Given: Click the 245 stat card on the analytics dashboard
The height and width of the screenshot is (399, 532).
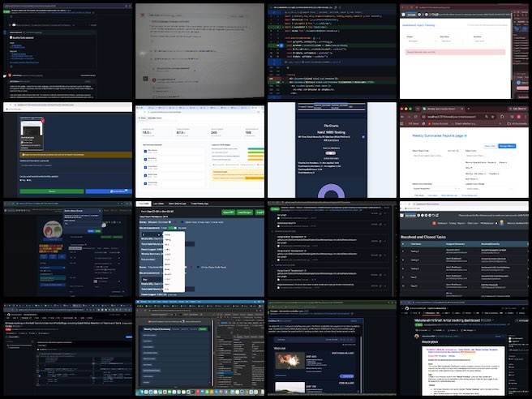Looking at the screenshot, I should click(224, 133).
